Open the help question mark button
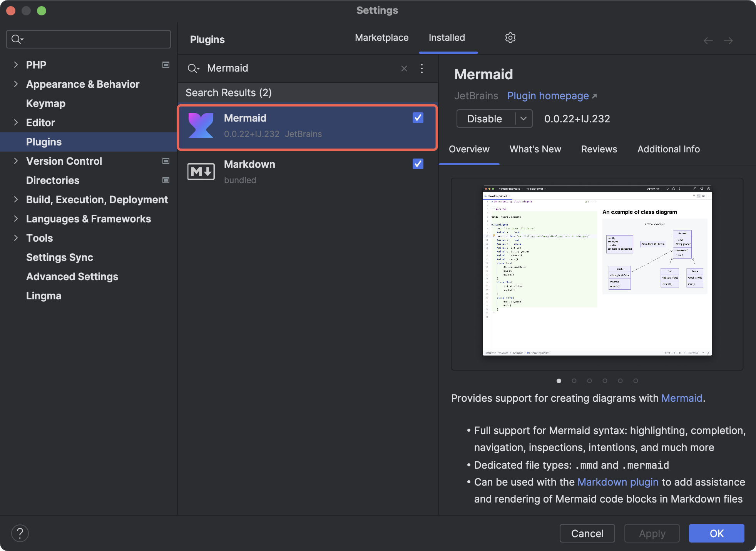The width and height of the screenshot is (756, 551). (20, 533)
